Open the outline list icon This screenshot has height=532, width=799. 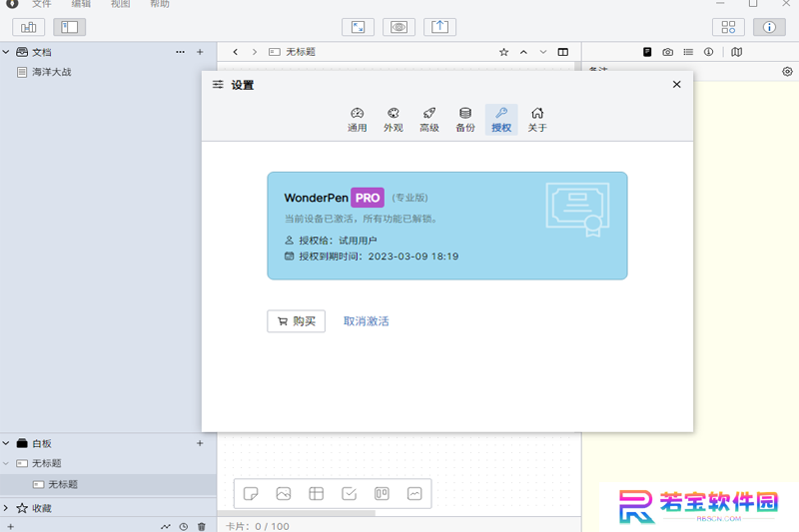[x=688, y=52]
